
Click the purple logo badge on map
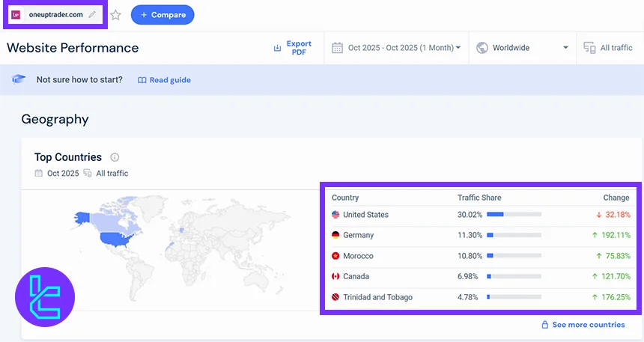(x=45, y=297)
